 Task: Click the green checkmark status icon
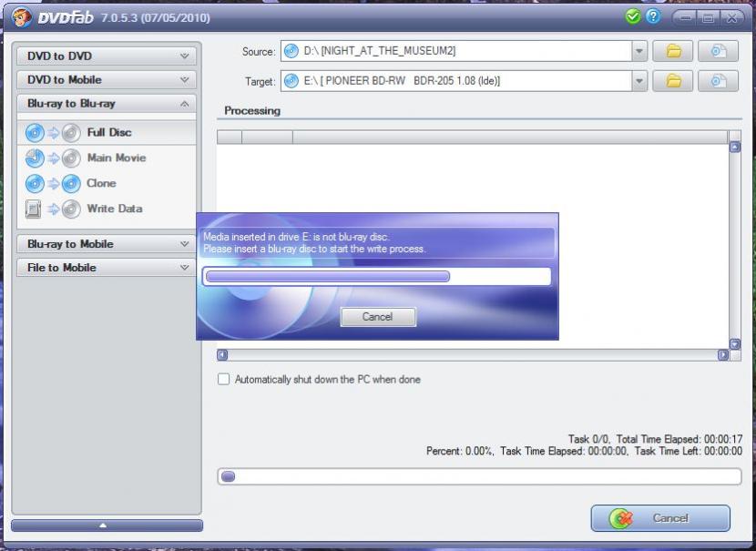632,17
